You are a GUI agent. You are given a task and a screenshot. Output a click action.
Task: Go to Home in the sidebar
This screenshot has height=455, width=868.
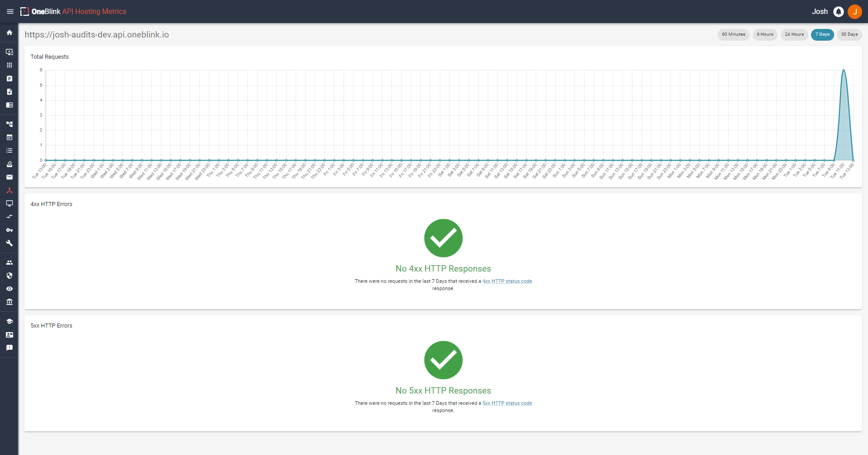coord(9,33)
